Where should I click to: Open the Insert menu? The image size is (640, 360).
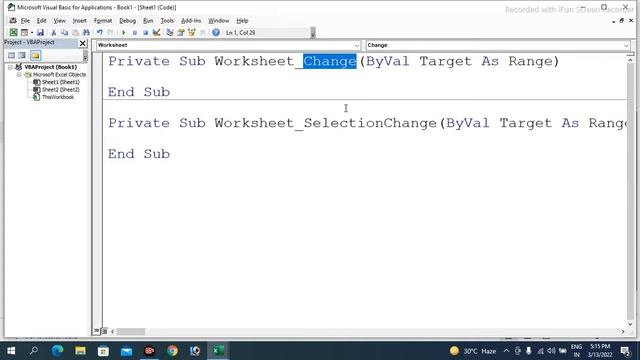coord(80,20)
